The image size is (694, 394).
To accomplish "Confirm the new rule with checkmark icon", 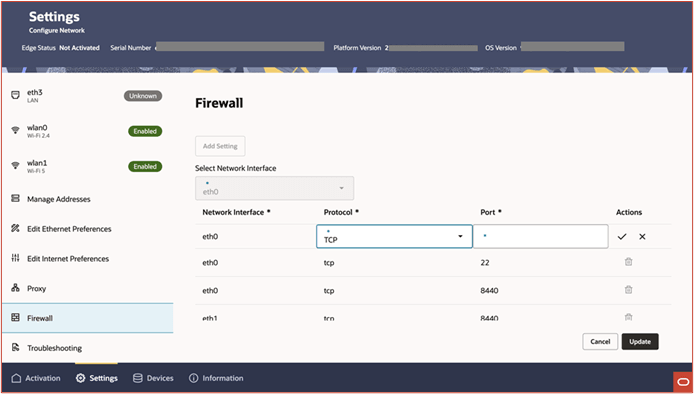I will pyautogui.click(x=622, y=237).
